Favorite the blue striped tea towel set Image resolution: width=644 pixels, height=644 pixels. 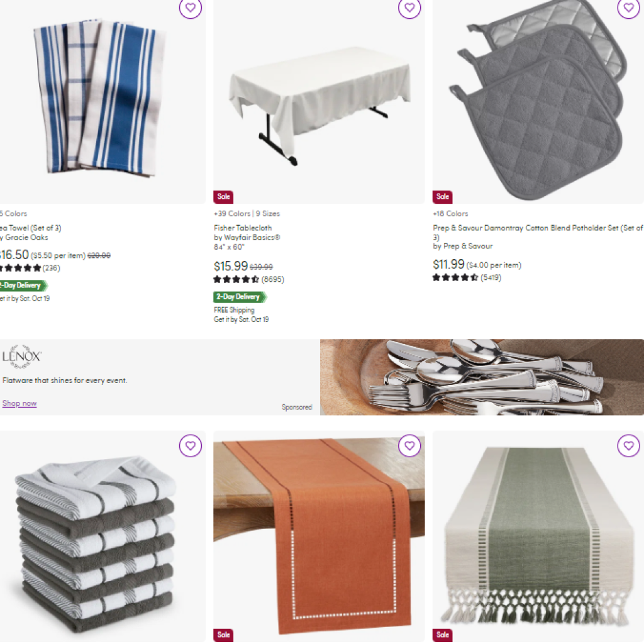coord(191,8)
